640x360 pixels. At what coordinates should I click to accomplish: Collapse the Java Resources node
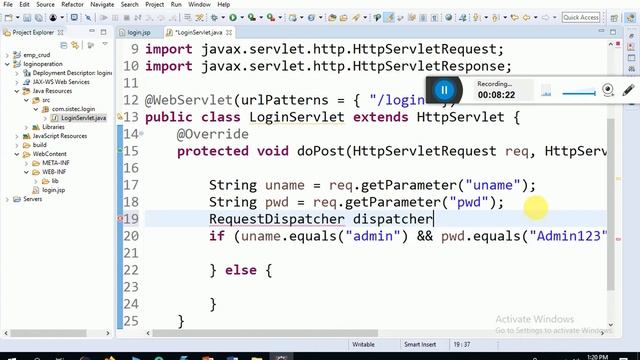(17, 91)
